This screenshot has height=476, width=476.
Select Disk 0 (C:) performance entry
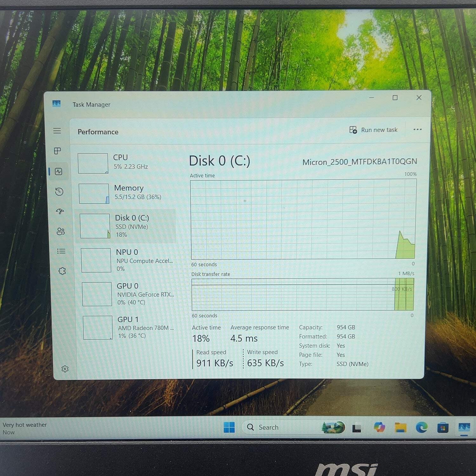point(126,226)
